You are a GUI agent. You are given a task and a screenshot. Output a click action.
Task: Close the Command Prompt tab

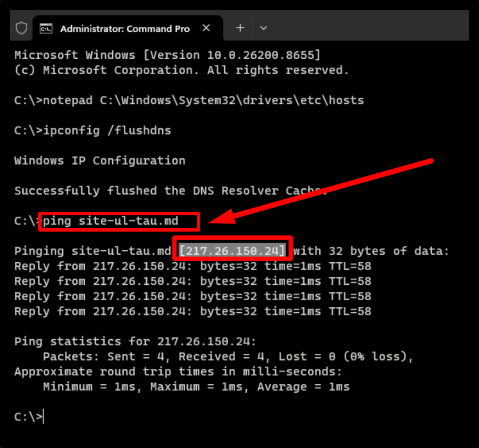coord(206,28)
